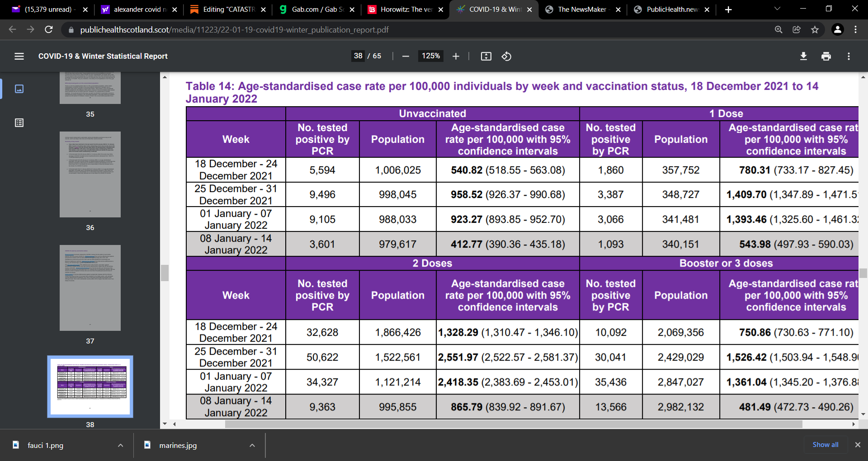
Task: Click the thumbnail panel scroll up arrow
Action: (165, 77)
